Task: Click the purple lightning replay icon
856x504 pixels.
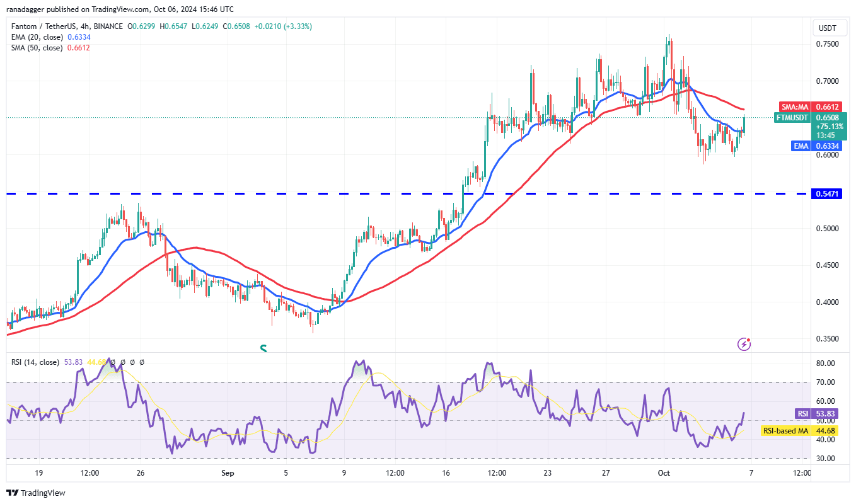Action: [x=744, y=344]
